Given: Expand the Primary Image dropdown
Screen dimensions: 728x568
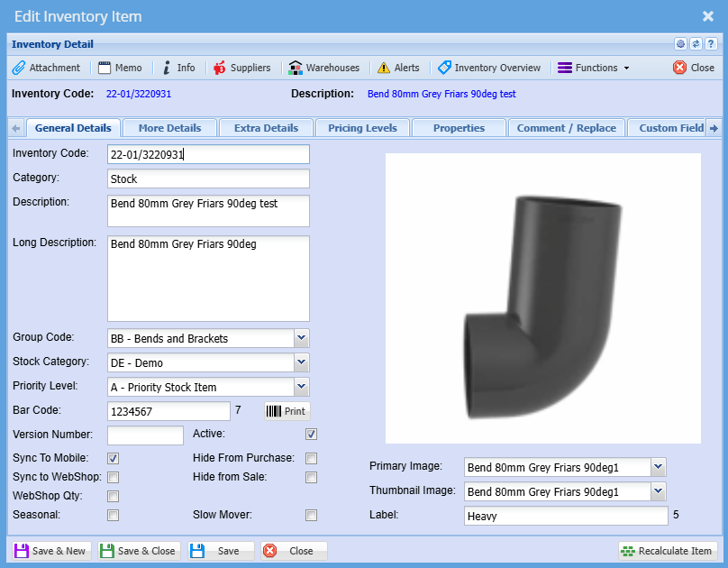Looking at the screenshot, I should pyautogui.click(x=658, y=466).
